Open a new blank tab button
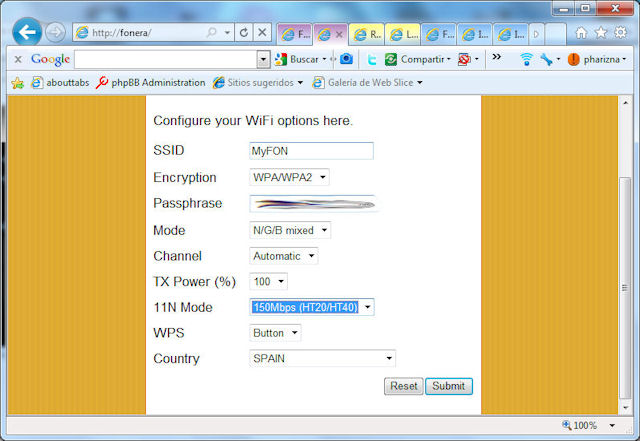Viewport: 640px width, 441px height. click(x=556, y=34)
